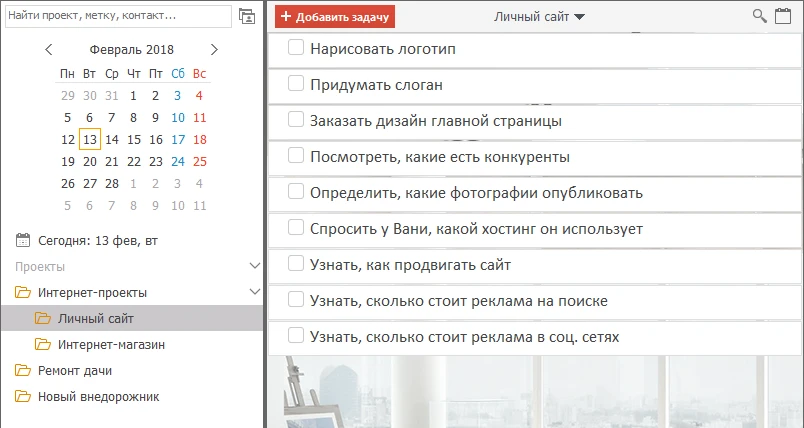Collapse Интернет-проекты folder chevron

click(x=254, y=292)
